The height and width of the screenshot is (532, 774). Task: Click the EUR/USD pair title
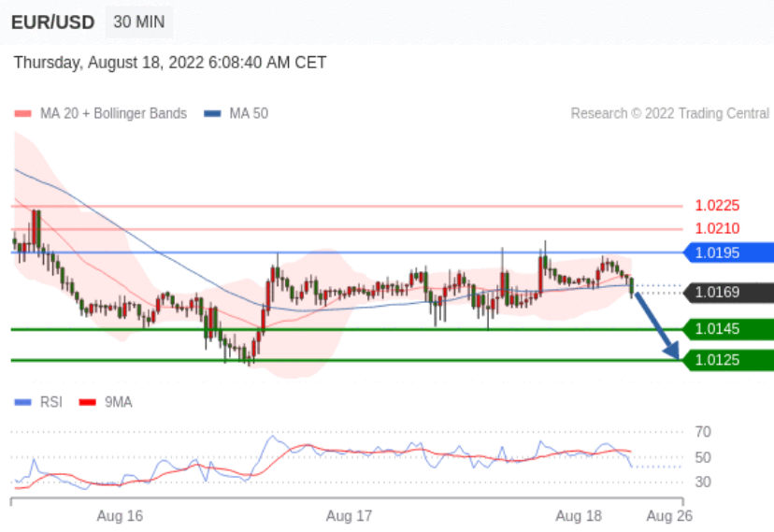click(53, 22)
